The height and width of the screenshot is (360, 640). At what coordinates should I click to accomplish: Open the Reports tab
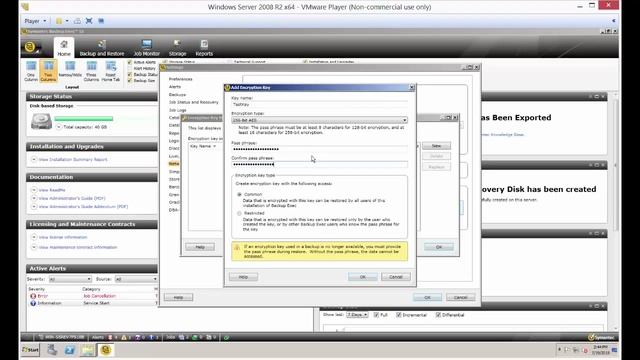coord(204,48)
